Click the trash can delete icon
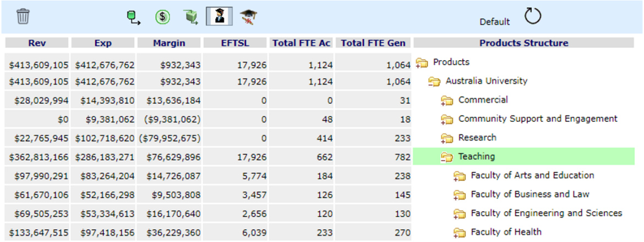Image resolution: width=644 pixels, height=242 pixels. (23, 16)
